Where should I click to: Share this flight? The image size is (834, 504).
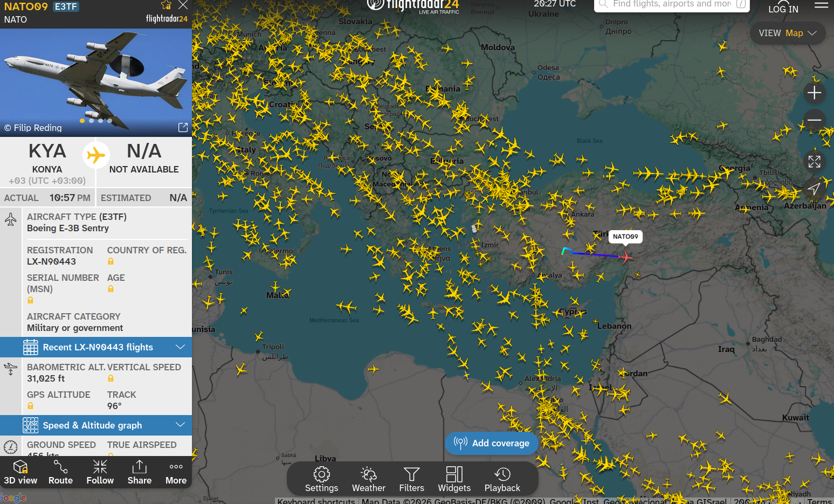click(140, 472)
